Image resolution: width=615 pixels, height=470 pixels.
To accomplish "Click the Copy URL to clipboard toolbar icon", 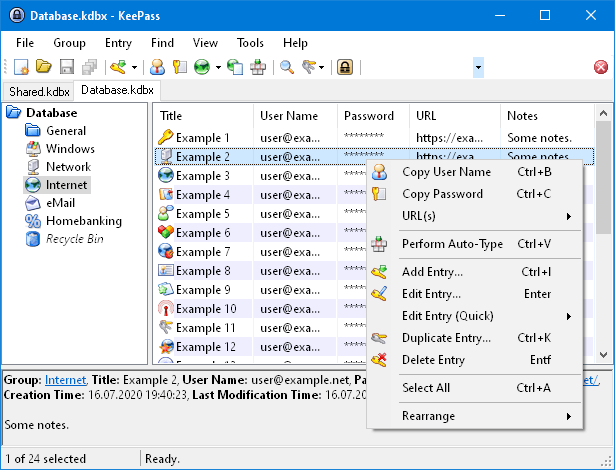I will [235, 67].
